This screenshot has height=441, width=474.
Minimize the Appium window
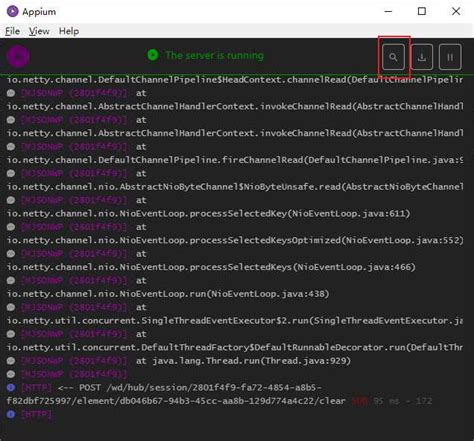[388, 11]
